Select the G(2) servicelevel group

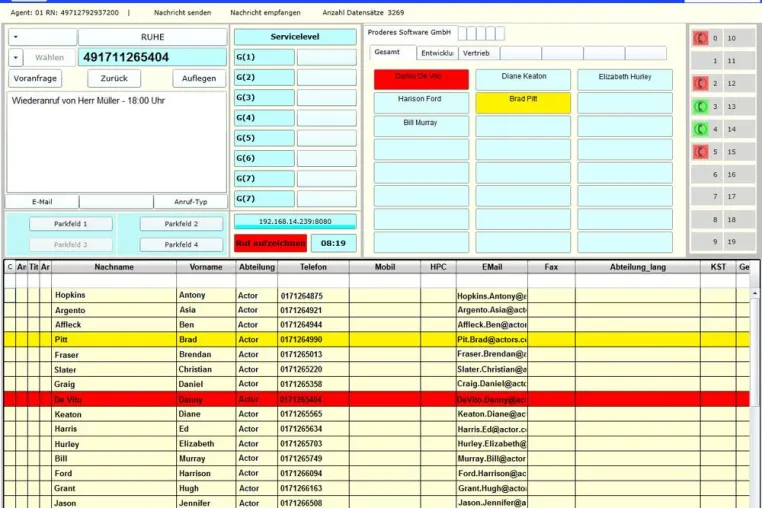264,77
